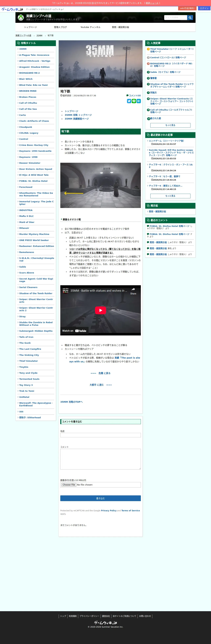Click the site search input field
The height and width of the screenshot is (644, 211).
coord(176,18)
